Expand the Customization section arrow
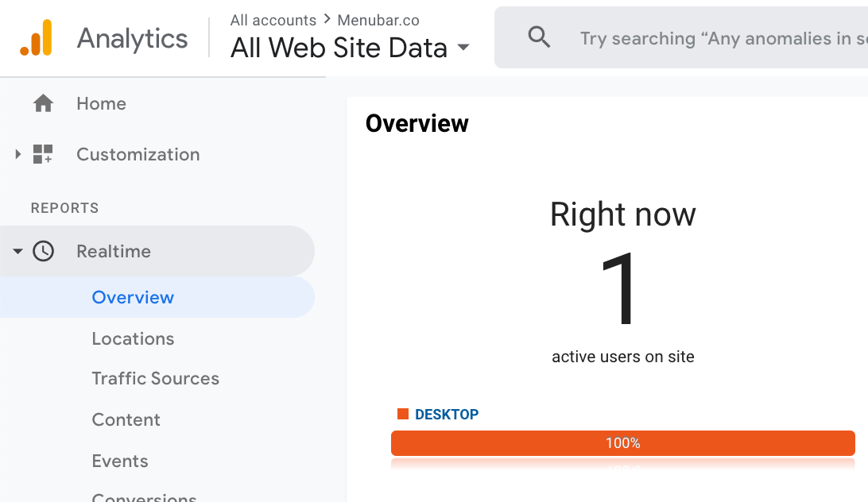The image size is (868, 502). 17,154
